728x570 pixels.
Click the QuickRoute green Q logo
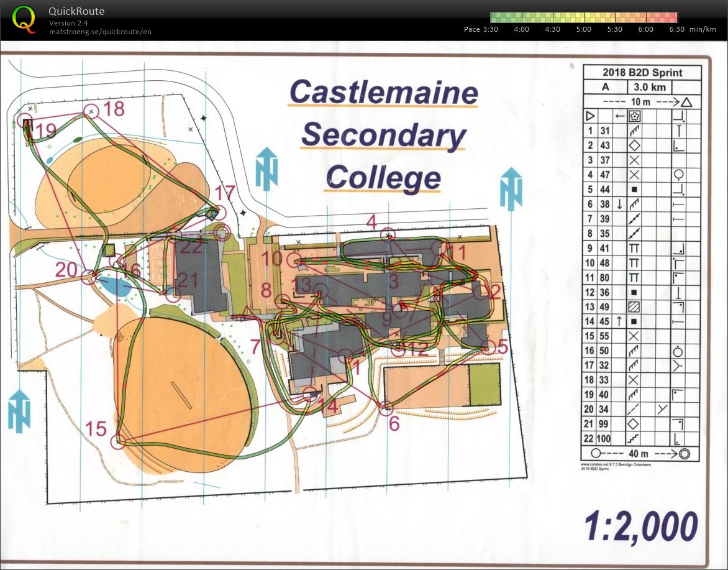[24, 19]
